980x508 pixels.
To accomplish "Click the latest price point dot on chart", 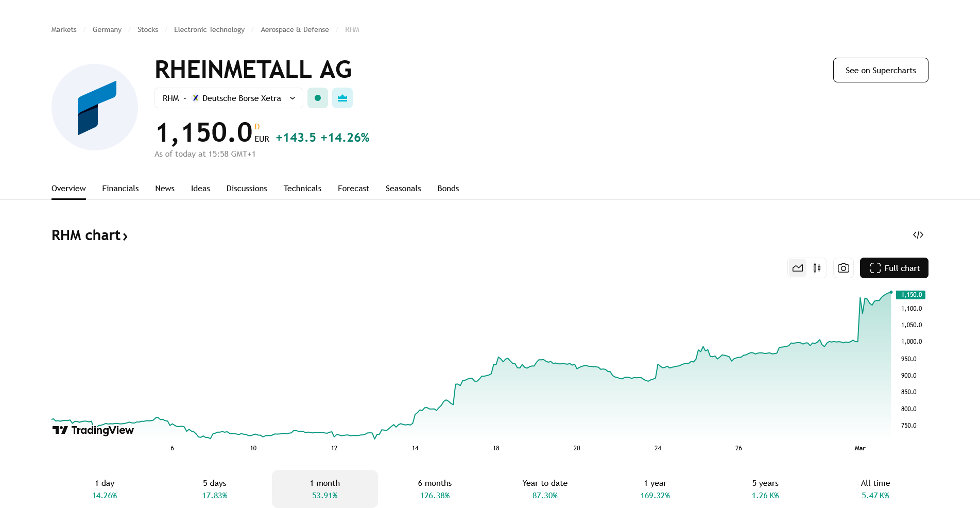I will (x=891, y=292).
